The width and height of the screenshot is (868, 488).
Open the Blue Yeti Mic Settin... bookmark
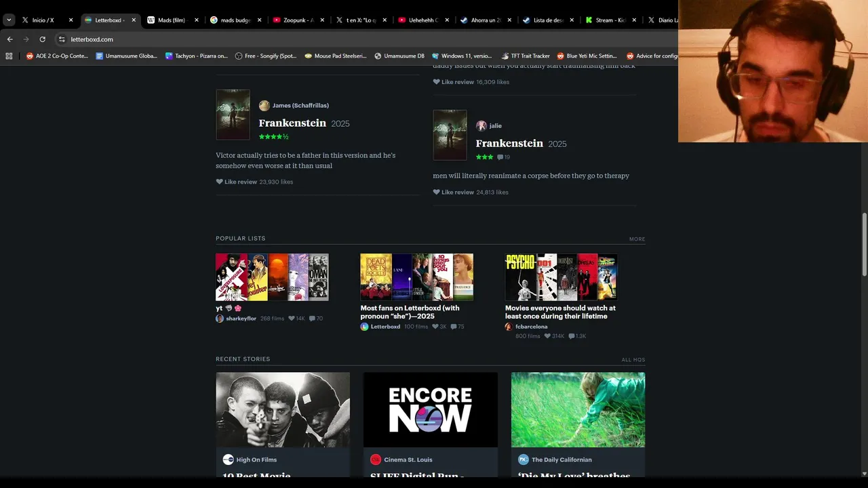click(587, 56)
